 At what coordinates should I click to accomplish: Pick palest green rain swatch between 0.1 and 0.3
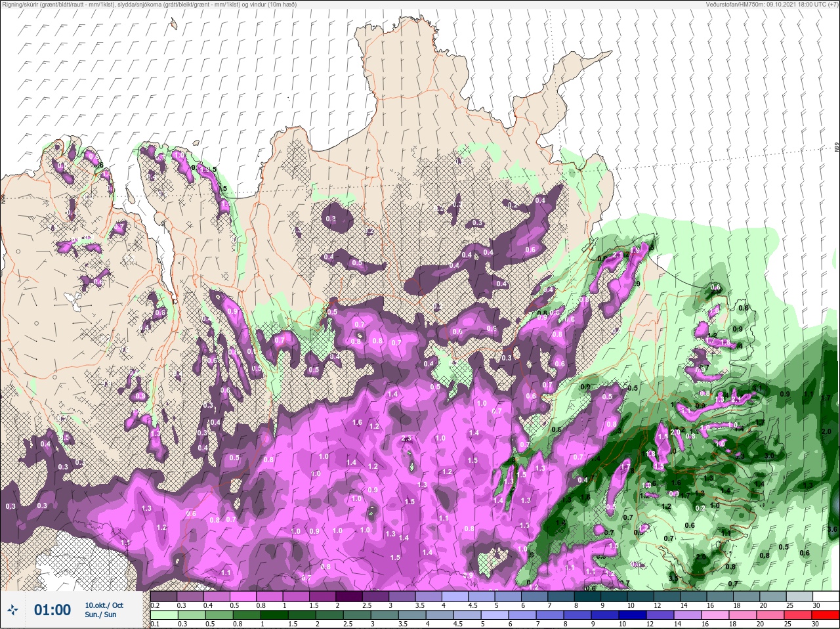[x=164, y=615]
